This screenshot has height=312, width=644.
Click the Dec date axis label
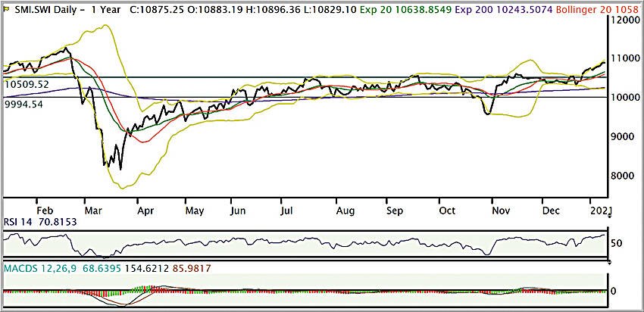(x=551, y=211)
